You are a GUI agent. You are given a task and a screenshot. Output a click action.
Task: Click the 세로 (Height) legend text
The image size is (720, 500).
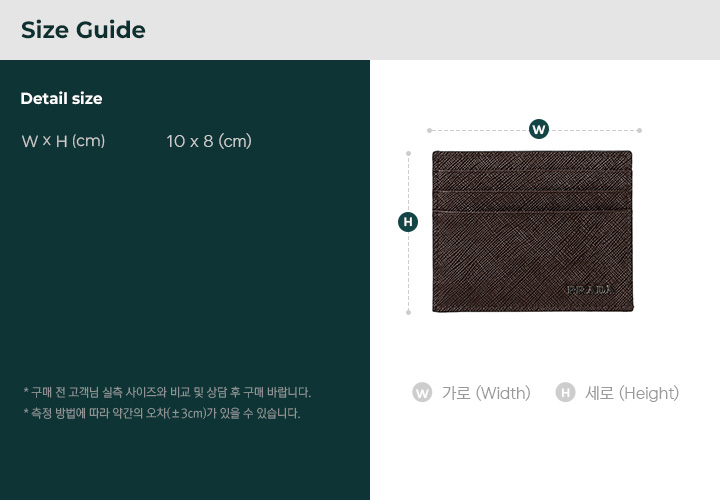[x=632, y=393]
